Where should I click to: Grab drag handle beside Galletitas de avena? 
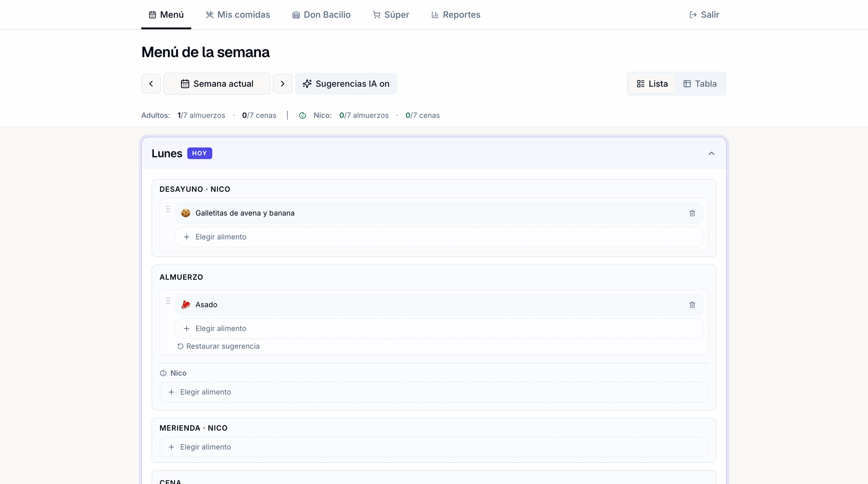168,209
